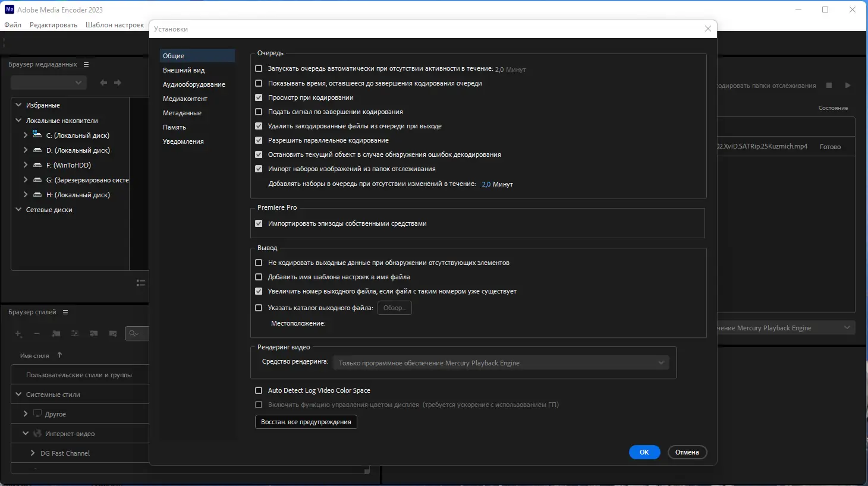Click the preset search field
Image resolution: width=868 pixels, height=486 pixels.
pos(137,333)
